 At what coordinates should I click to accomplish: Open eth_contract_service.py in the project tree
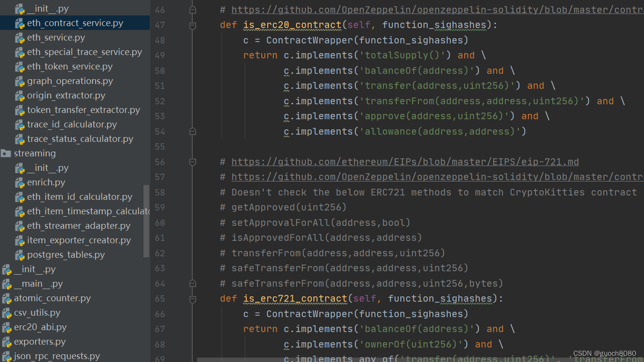point(75,23)
